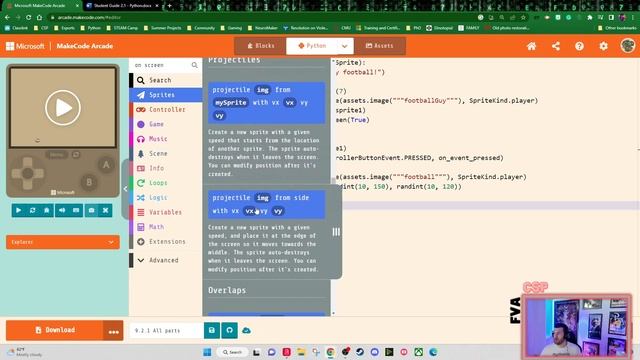Open the Logic toolbox category
The width and height of the screenshot is (640, 360).
pyautogui.click(x=165, y=198)
